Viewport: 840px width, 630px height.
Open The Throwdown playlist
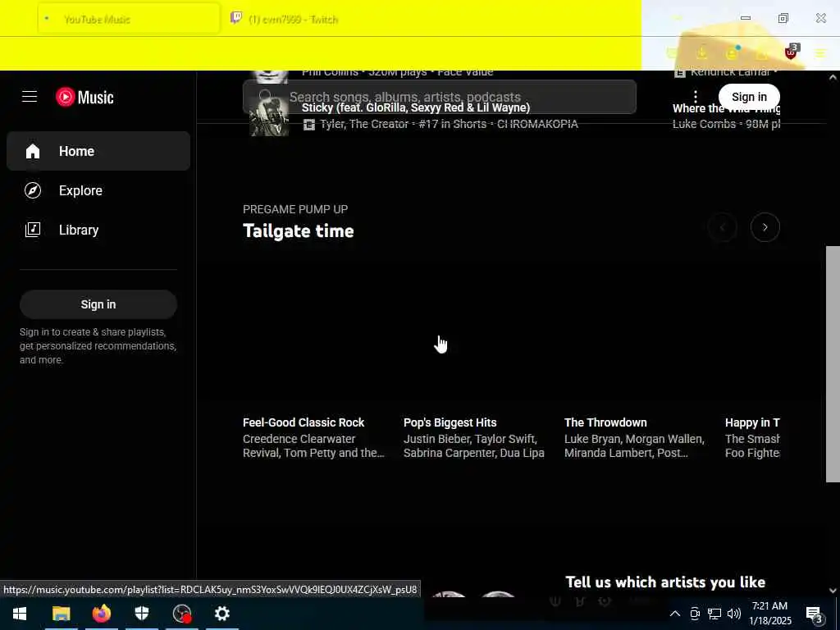point(605,422)
